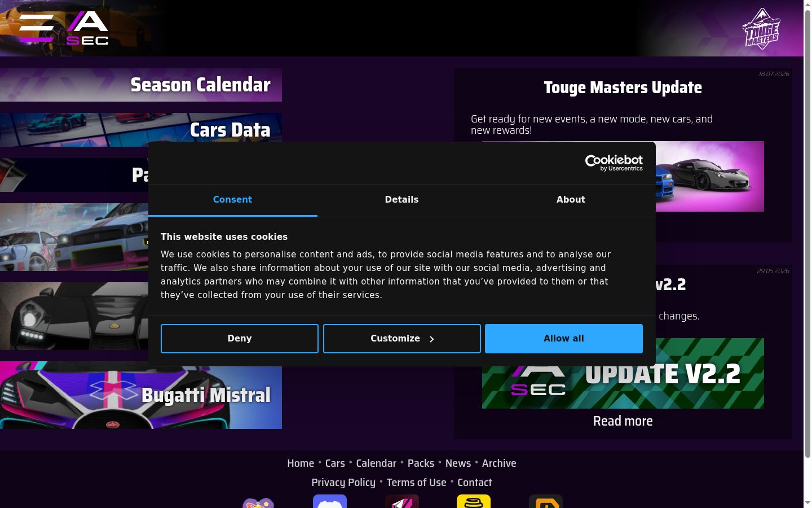Accept cookies with Allow all
The height and width of the screenshot is (508, 812).
(564, 339)
